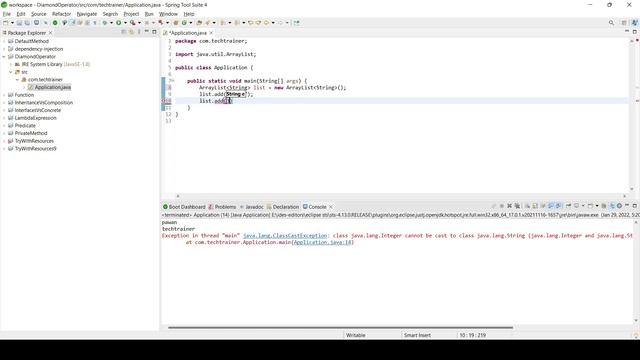Open the Run button dropdown arrow
The width and height of the screenshot is (640, 360).
tap(125, 23)
